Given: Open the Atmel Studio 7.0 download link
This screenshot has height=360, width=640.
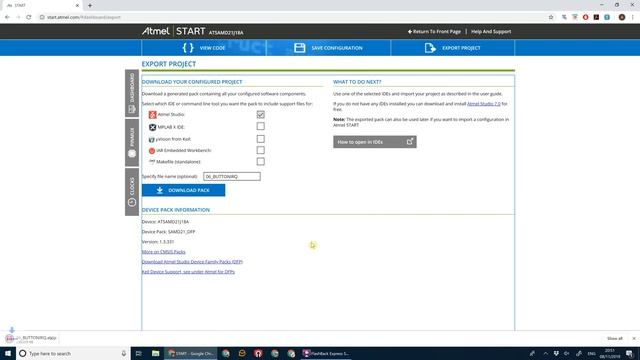Looking at the screenshot, I should point(484,104).
